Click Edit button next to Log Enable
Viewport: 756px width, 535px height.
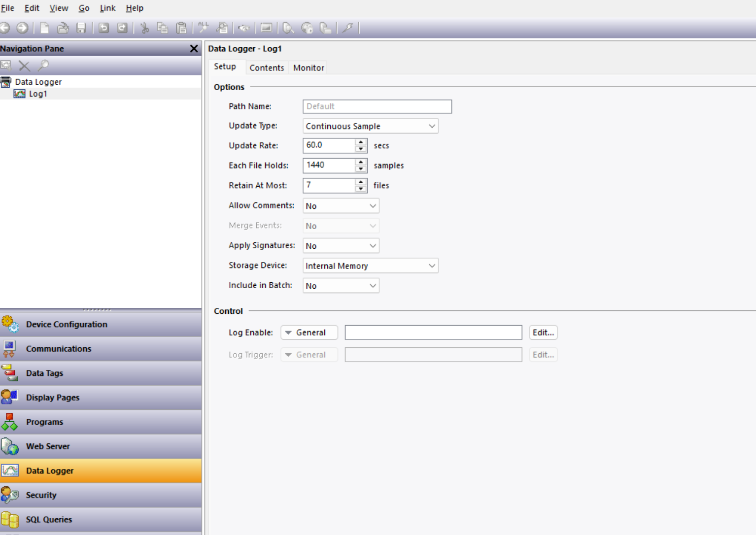coord(543,333)
